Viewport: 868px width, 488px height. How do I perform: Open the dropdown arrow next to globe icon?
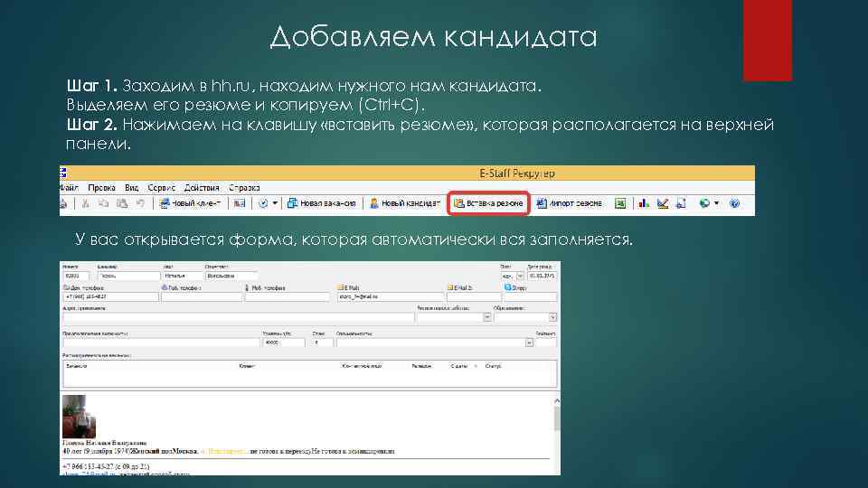[x=716, y=203]
